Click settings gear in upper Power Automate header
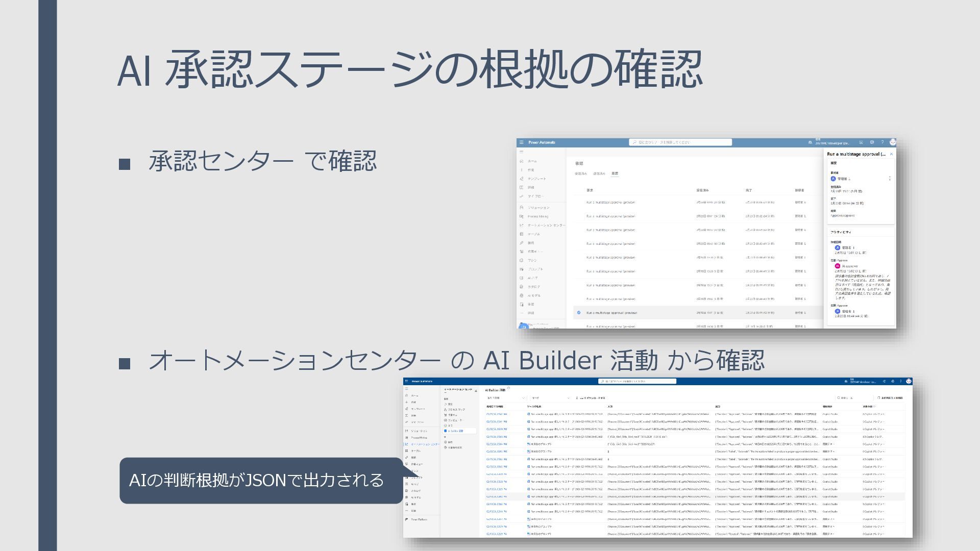Viewport: 980px width, 551px height. (872, 142)
